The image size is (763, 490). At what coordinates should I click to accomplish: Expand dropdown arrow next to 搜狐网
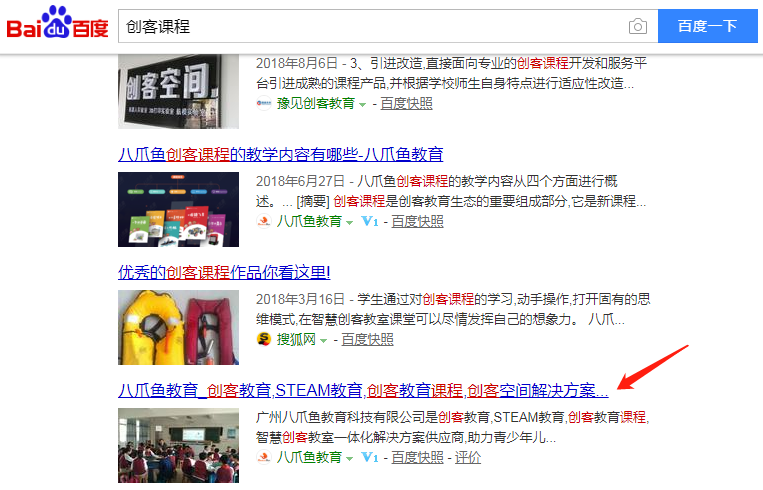coord(324,340)
